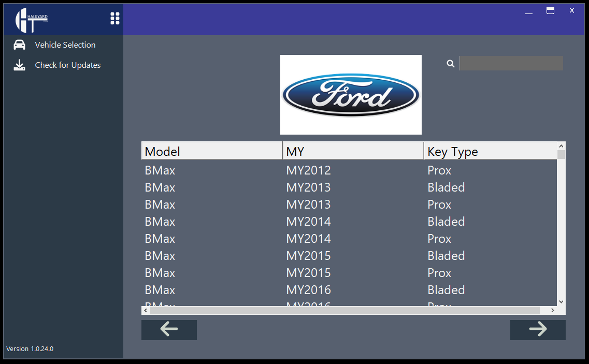Click the Ford logo image
Screen dimensions: 589x364
coord(351,95)
